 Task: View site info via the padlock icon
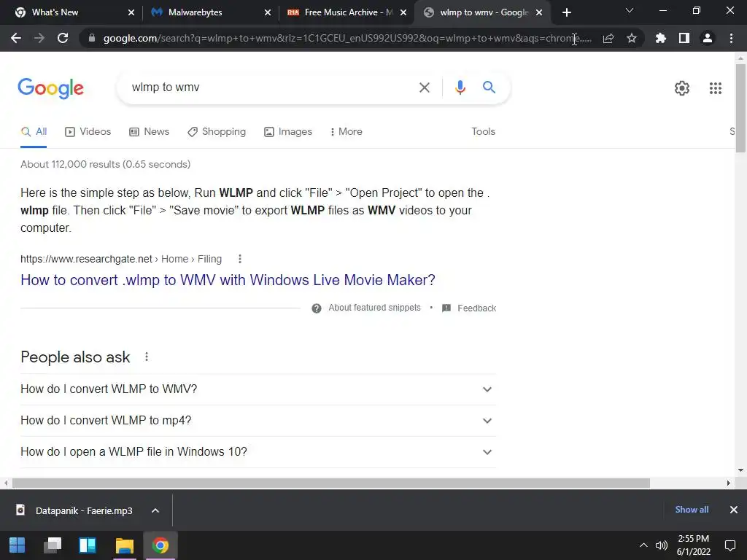point(92,38)
